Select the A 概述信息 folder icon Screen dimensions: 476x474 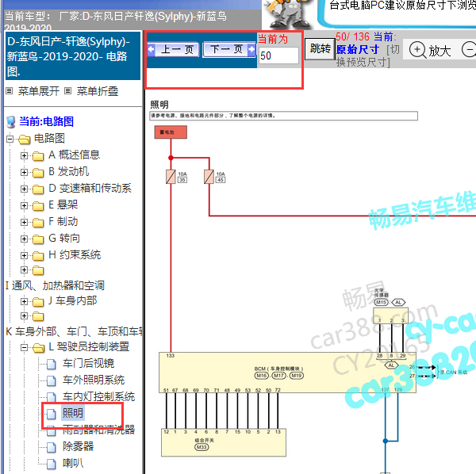[x=38, y=156]
